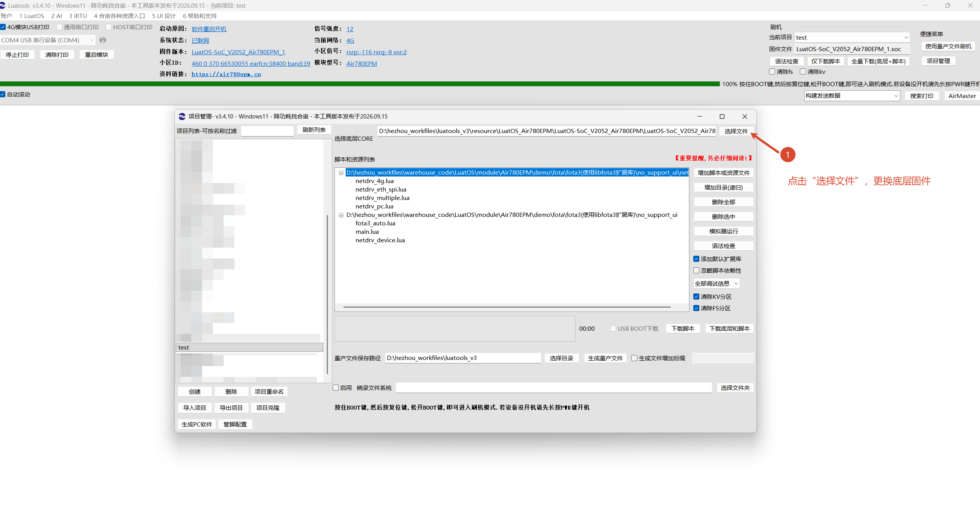Click the AirMaster button
980x528 pixels.
pyautogui.click(x=962, y=96)
